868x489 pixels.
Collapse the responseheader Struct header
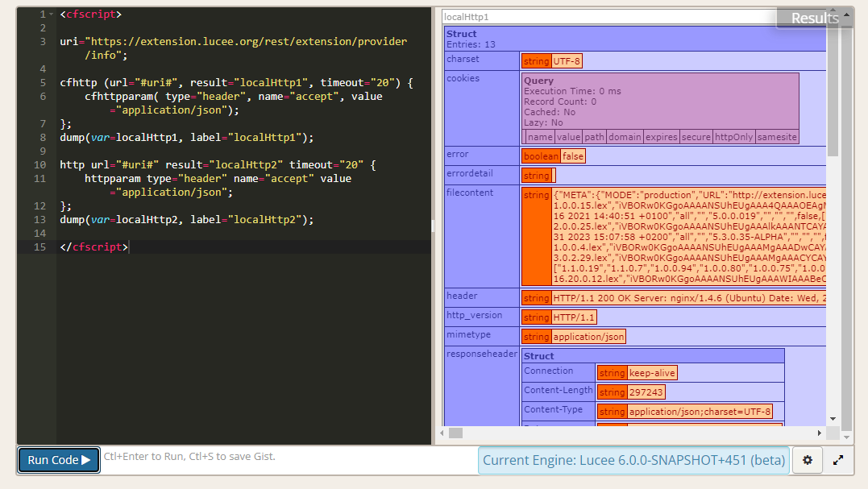tap(539, 356)
